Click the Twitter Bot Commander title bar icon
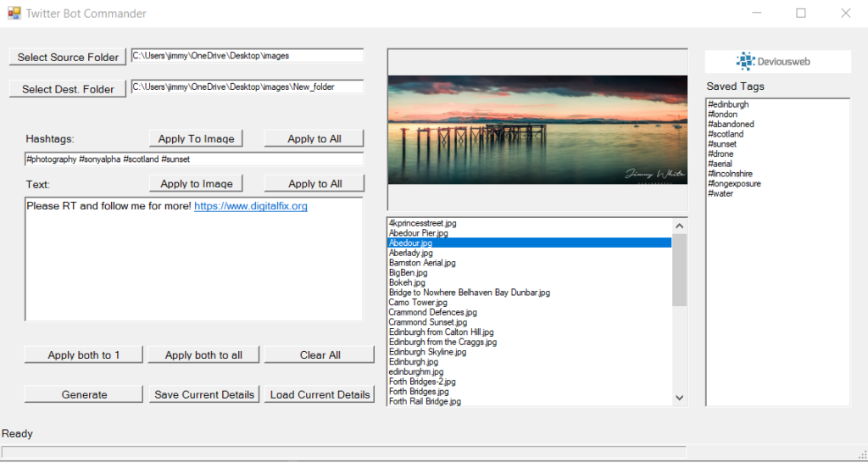Screen dimensions: 868x463 tap(14, 14)
